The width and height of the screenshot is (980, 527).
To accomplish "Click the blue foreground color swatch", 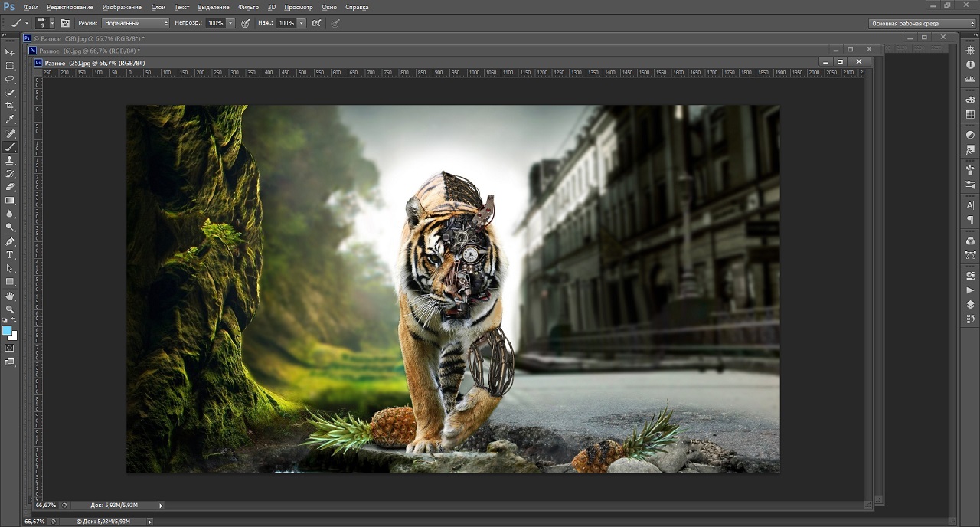I will 7,330.
